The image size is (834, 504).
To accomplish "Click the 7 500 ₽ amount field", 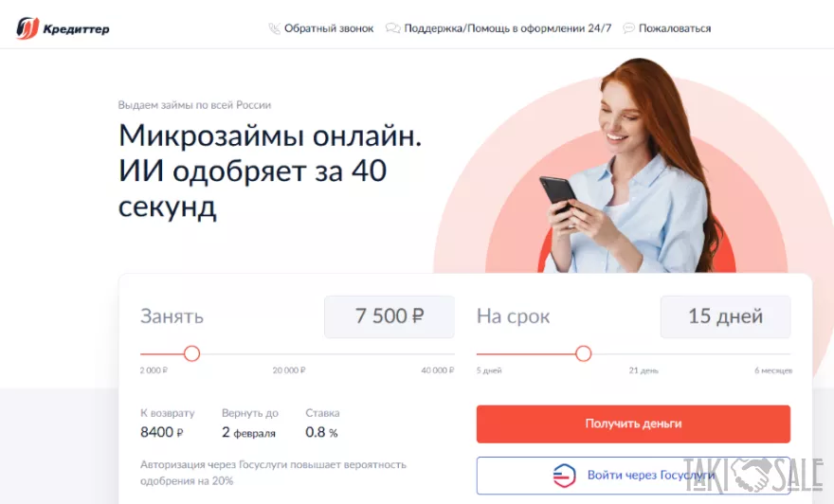I will (390, 316).
